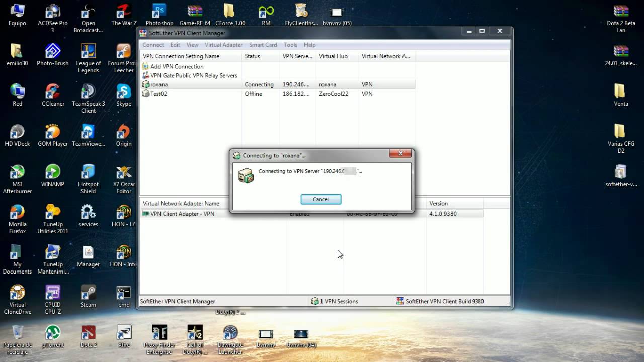
Task: Open the Connect menu
Action: point(153,45)
